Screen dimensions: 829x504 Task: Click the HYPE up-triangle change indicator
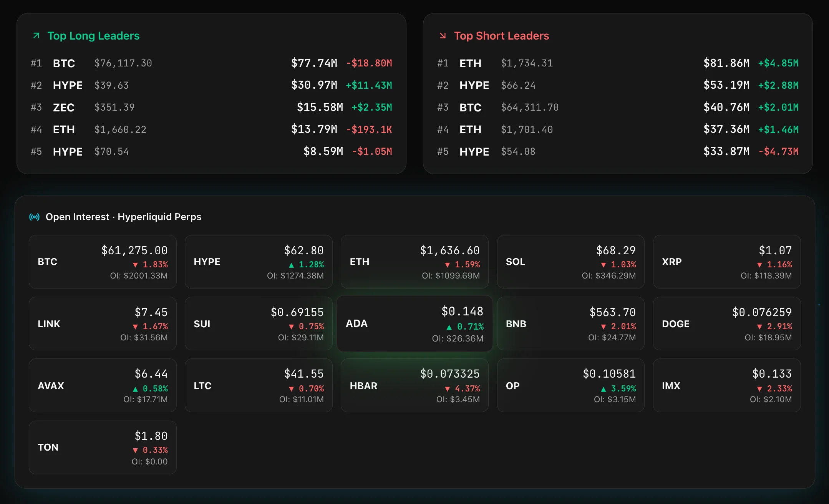pyautogui.click(x=291, y=265)
